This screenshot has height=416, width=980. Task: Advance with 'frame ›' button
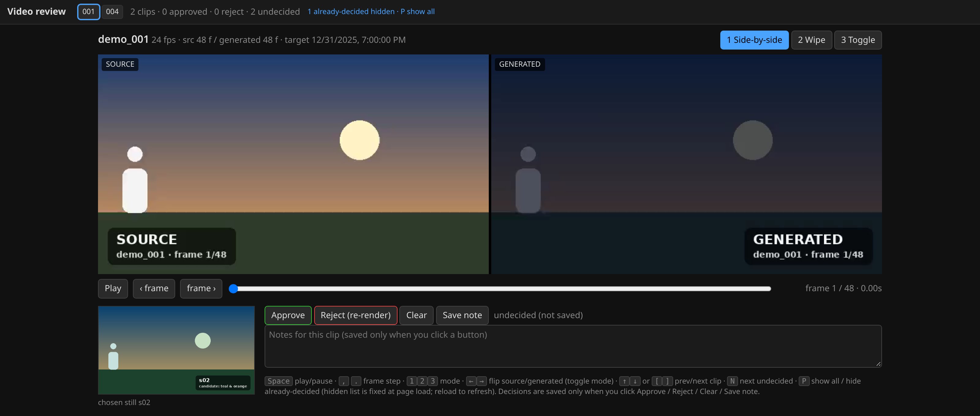point(201,288)
